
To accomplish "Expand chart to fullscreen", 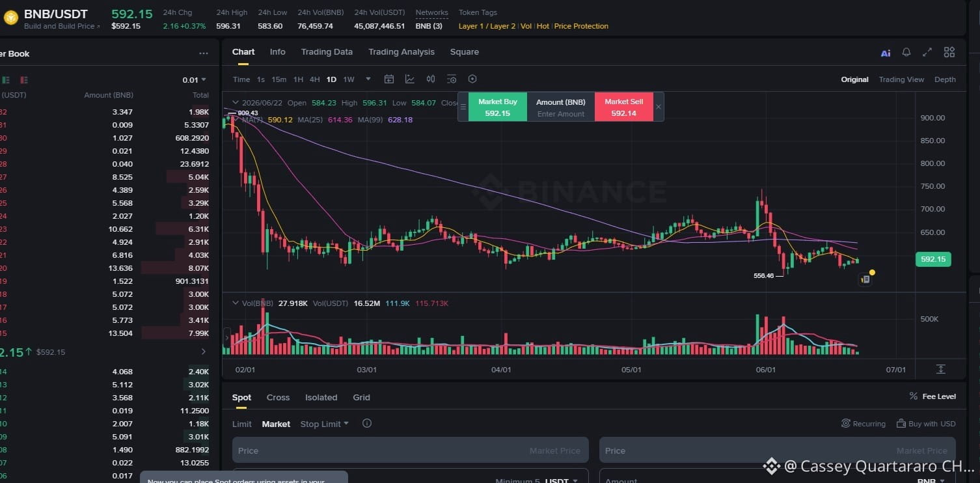I will click(x=927, y=53).
